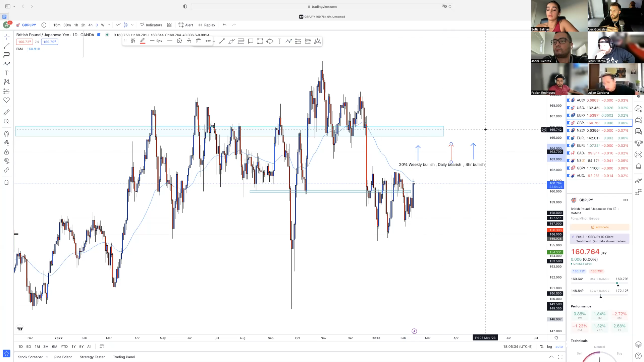This screenshot has height=362, width=644.
Task: Toggle log scale on price axis
Action: [549, 347]
